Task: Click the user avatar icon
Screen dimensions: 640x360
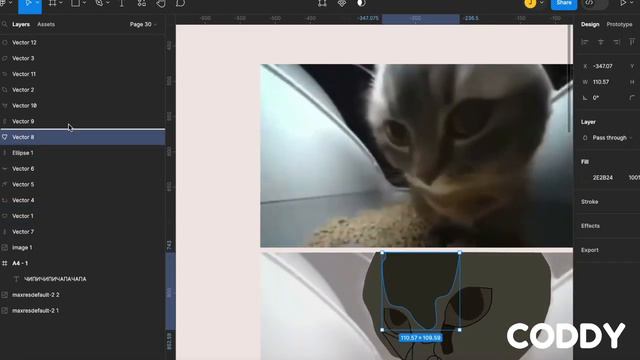Action: tap(530, 3)
